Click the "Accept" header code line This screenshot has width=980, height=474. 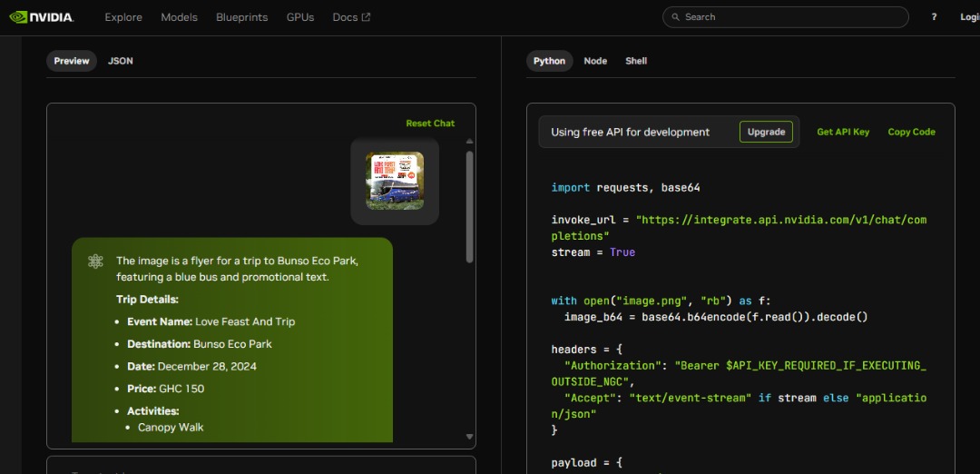pos(739,406)
